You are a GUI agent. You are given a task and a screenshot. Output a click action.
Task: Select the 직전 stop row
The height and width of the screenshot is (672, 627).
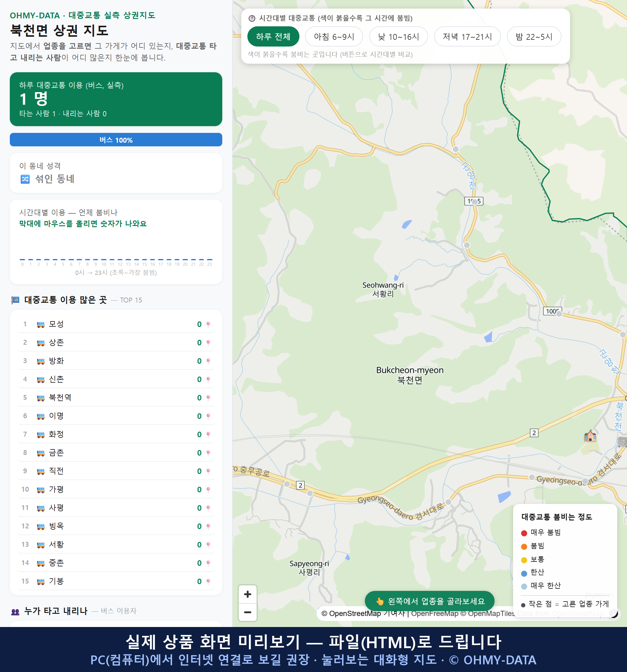tap(116, 471)
